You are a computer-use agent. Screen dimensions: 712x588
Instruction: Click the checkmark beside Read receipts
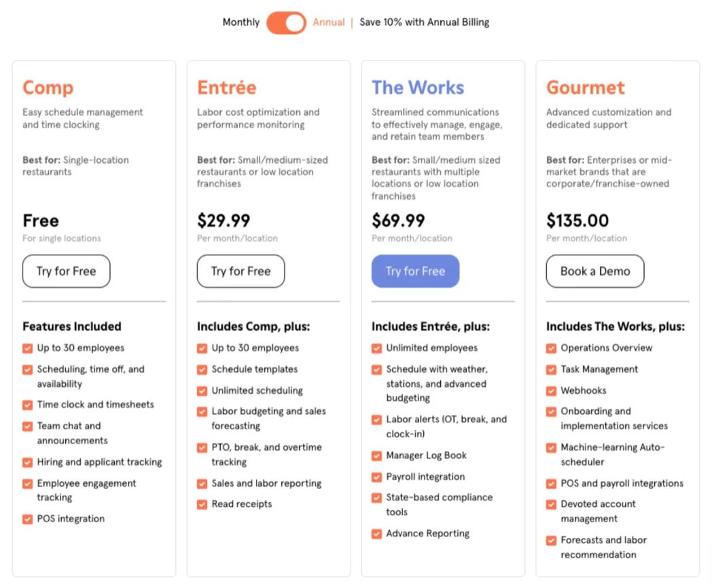[202, 504]
